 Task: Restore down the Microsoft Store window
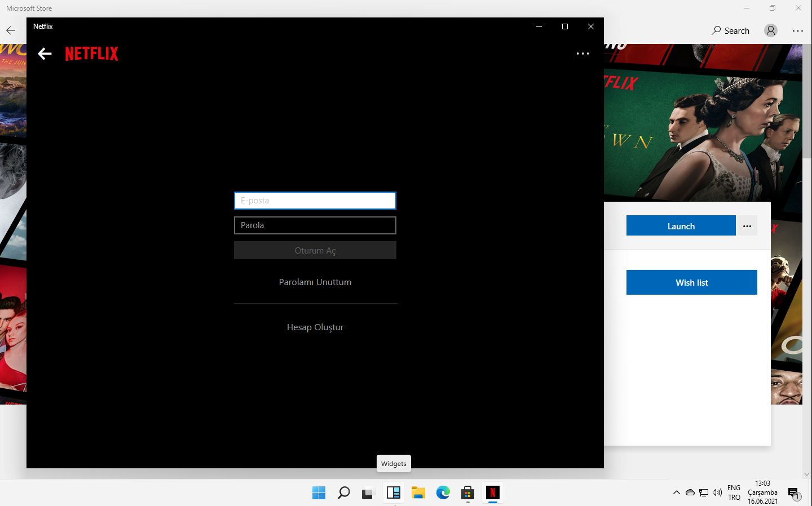point(773,8)
